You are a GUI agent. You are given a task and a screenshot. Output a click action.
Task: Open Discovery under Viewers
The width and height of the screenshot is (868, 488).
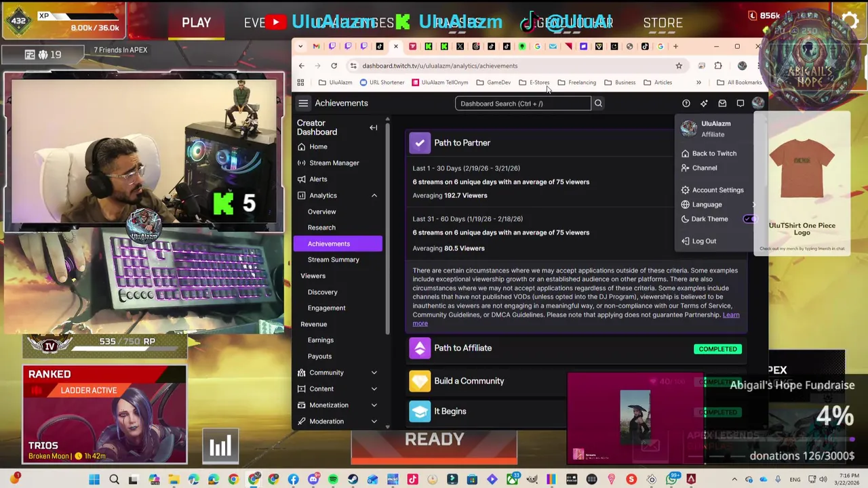pos(322,292)
